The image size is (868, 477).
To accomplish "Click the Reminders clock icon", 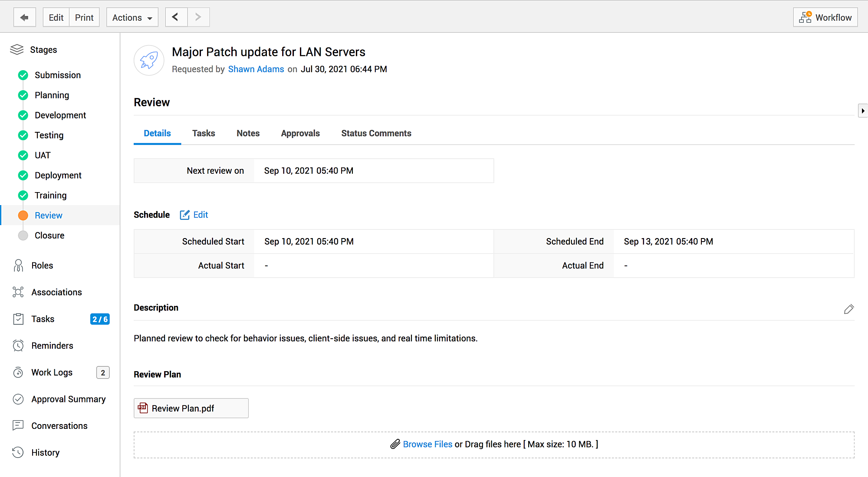I will pos(18,346).
